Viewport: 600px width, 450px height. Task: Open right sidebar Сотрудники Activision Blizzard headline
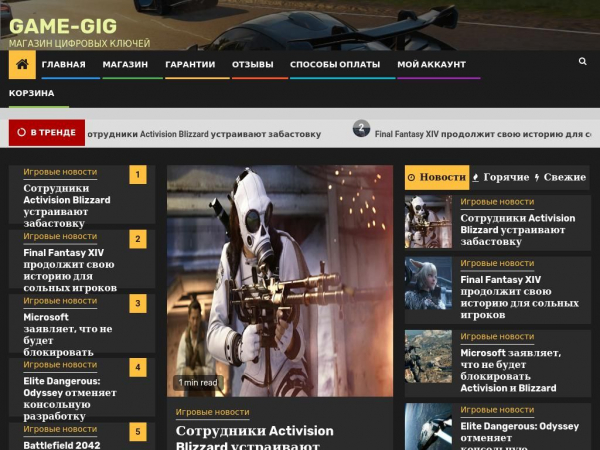[518, 230]
